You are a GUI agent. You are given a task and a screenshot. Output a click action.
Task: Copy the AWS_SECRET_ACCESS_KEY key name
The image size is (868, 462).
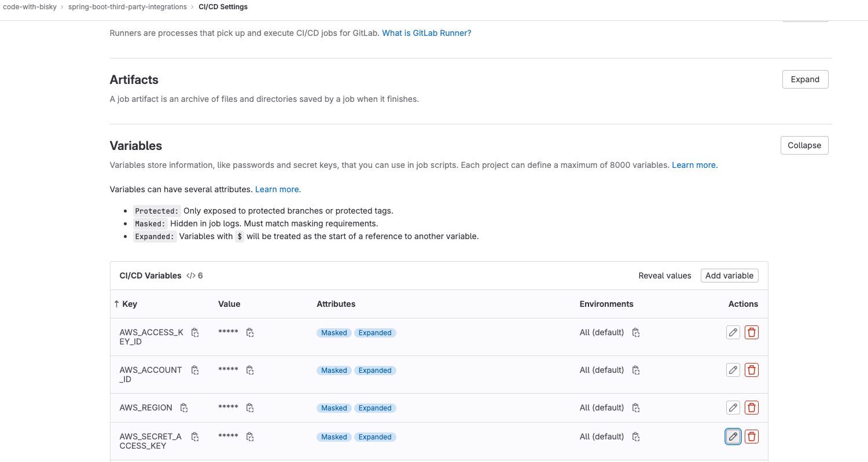click(x=195, y=437)
